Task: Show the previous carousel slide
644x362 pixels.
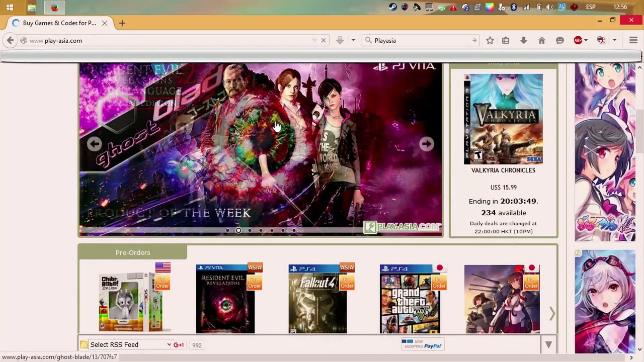Action: 94,144
